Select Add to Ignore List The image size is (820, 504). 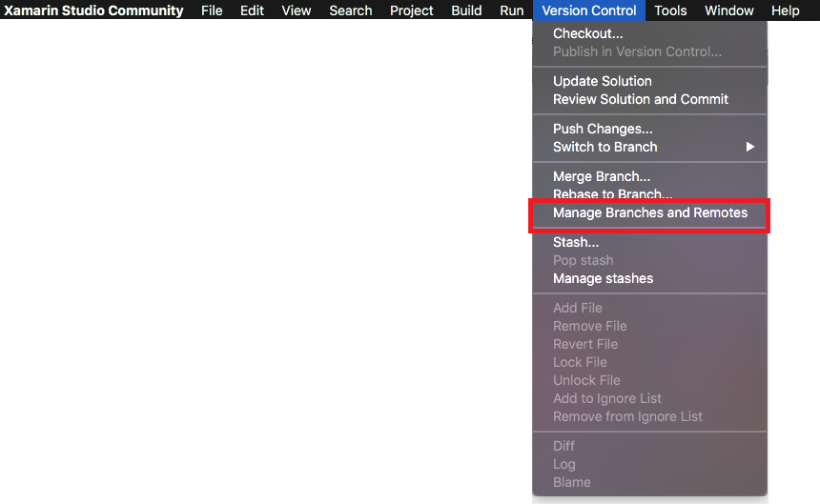coord(649,398)
